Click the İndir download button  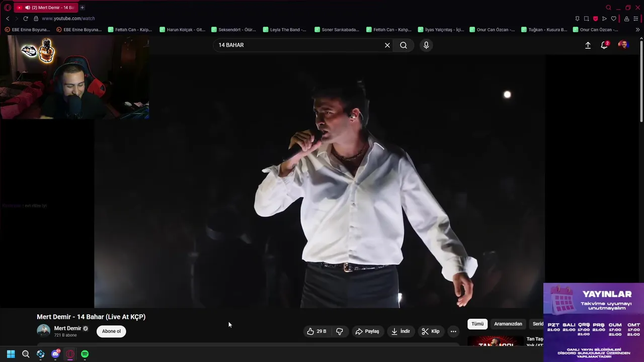point(401,331)
